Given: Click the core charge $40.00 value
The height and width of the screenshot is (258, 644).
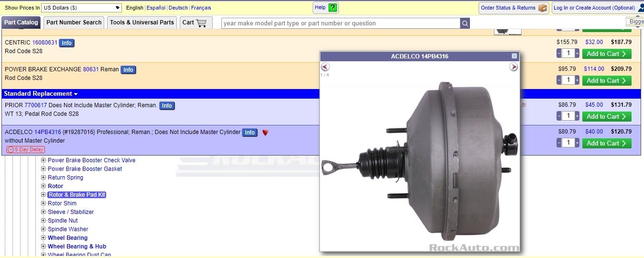Looking at the screenshot, I should pos(594,132).
